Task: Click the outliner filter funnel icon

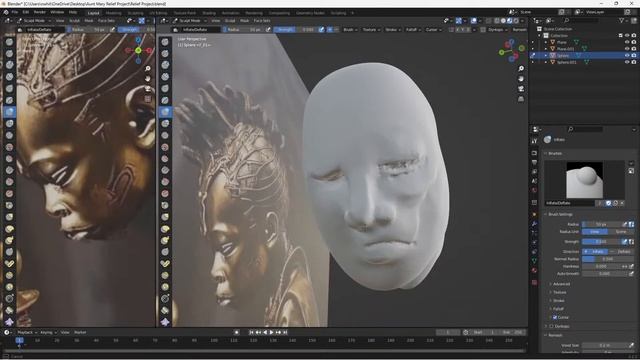Action: [622, 20]
